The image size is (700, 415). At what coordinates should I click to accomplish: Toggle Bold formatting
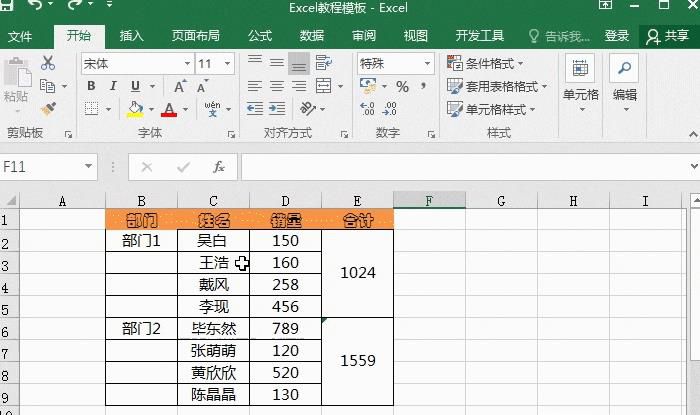(91, 86)
